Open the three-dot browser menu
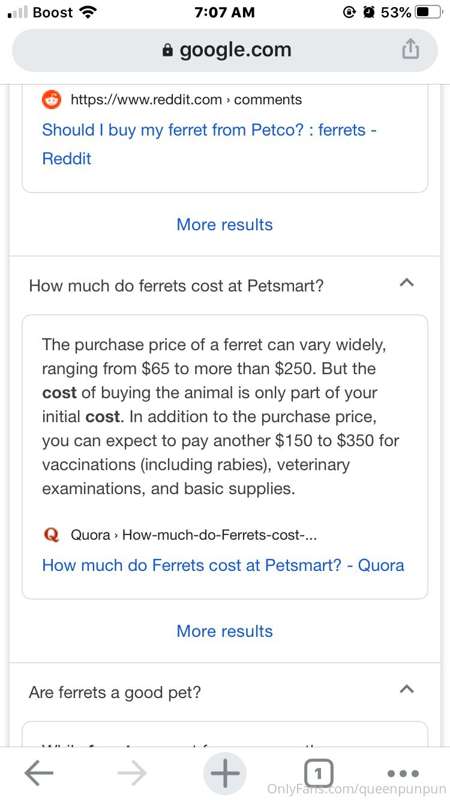450x800 pixels. [403, 773]
